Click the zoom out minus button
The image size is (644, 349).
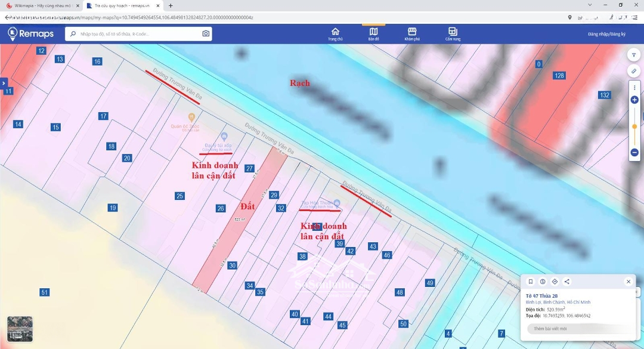click(634, 153)
